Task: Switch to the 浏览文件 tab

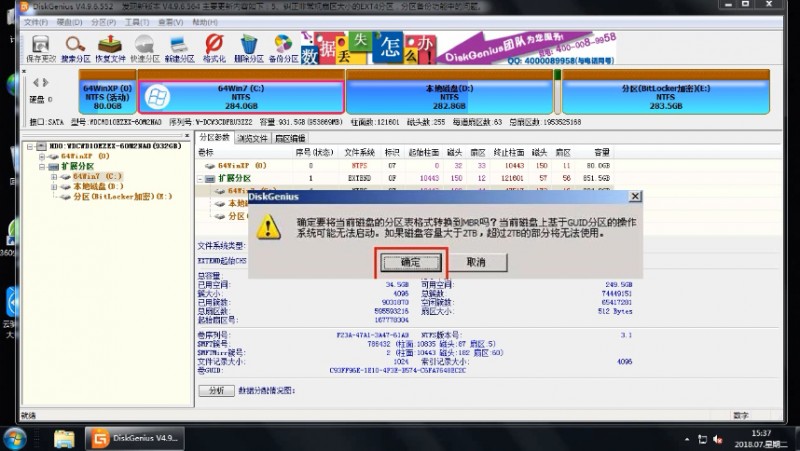Action: [x=252, y=138]
